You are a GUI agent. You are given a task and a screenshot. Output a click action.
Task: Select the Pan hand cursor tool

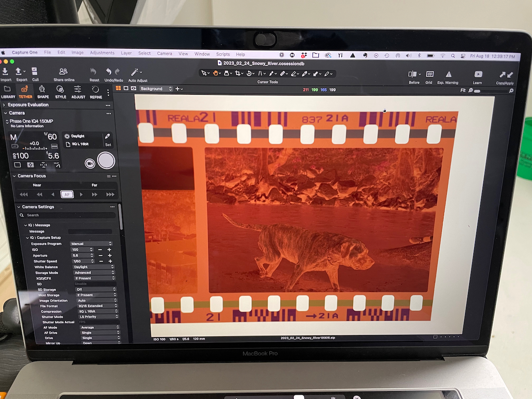tap(216, 74)
